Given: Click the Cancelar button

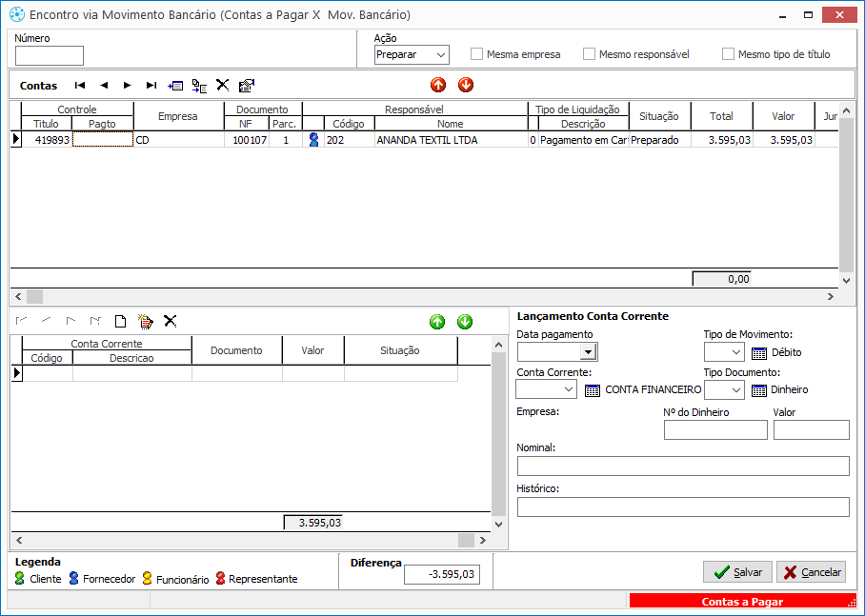Looking at the screenshot, I should (x=811, y=572).
